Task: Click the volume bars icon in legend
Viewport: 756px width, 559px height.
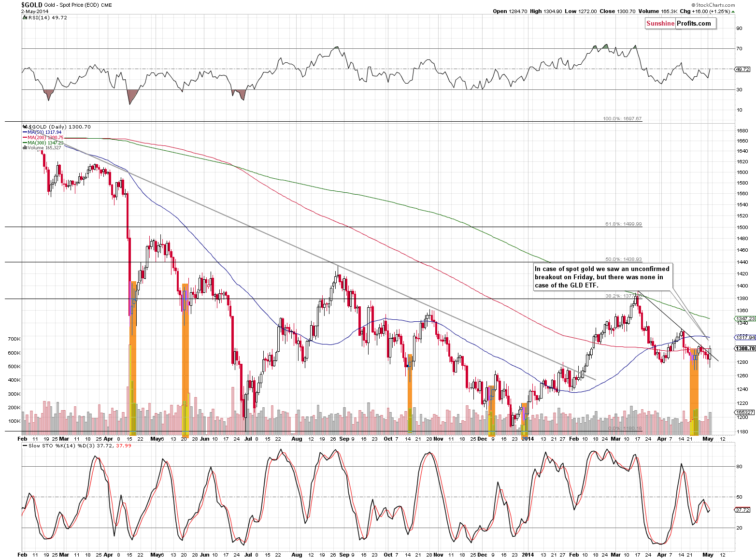Action: (x=25, y=148)
